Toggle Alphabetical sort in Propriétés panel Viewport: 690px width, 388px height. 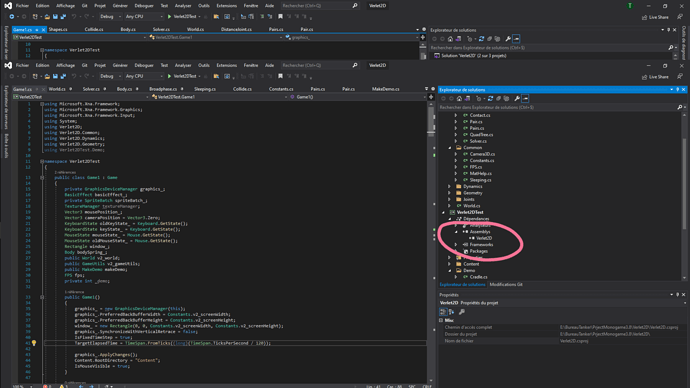pos(451,312)
